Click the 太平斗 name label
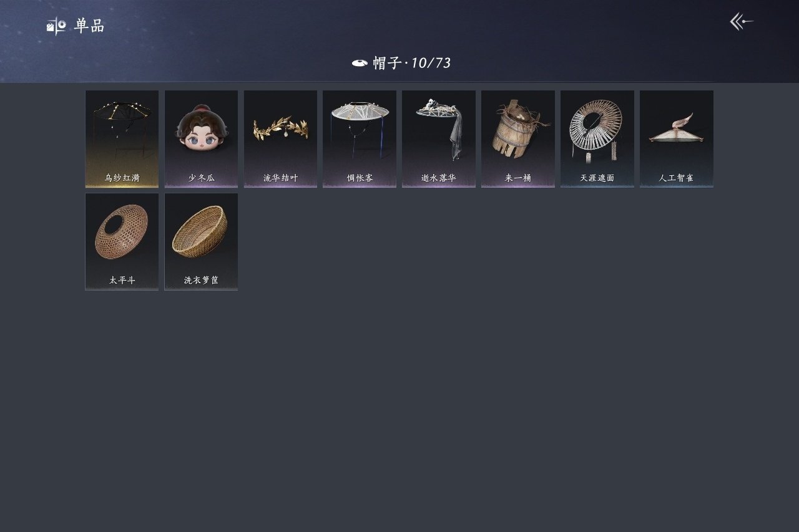The height and width of the screenshot is (532, 799). pos(122,281)
